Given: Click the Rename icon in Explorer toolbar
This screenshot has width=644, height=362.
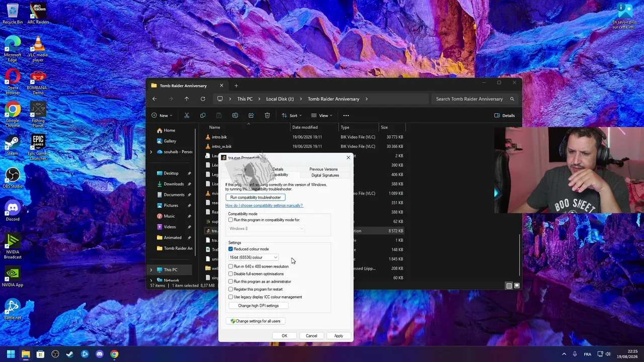Looking at the screenshot, I should coord(235,116).
